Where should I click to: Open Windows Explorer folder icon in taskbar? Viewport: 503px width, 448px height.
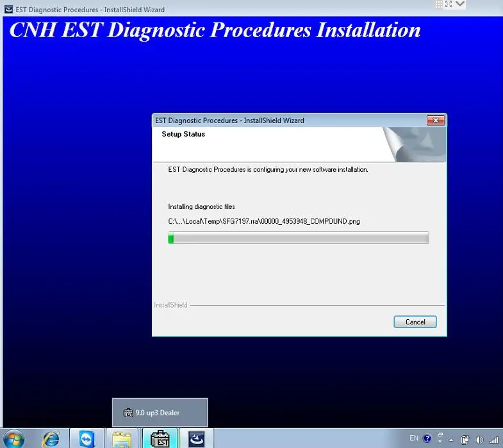122,438
